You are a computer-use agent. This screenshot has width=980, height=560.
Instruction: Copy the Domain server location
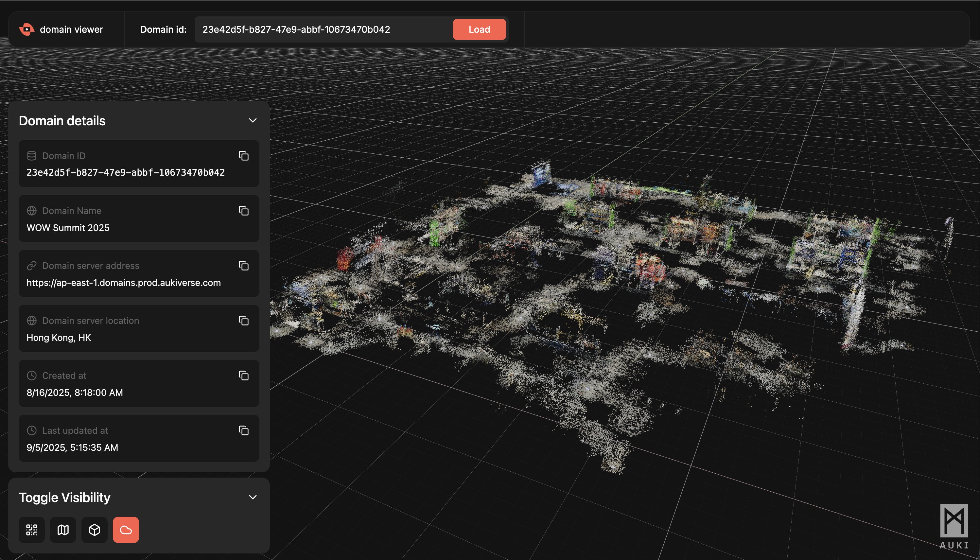pyautogui.click(x=243, y=321)
